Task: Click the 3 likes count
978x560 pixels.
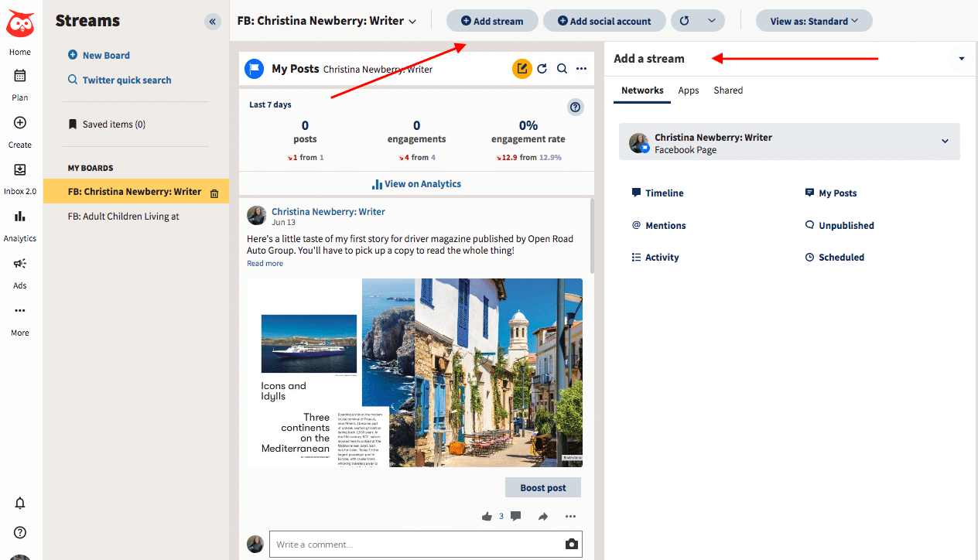Action: [501, 516]
